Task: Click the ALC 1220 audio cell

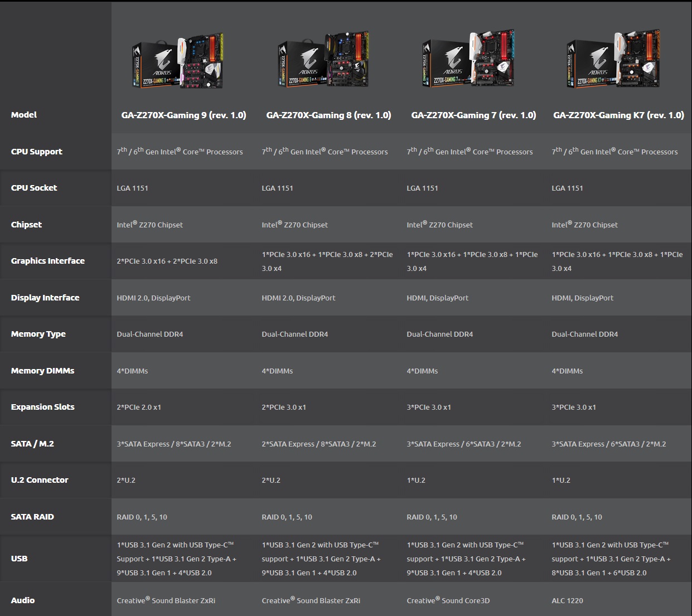Action: pyautogui.click(x=567, y=601)
